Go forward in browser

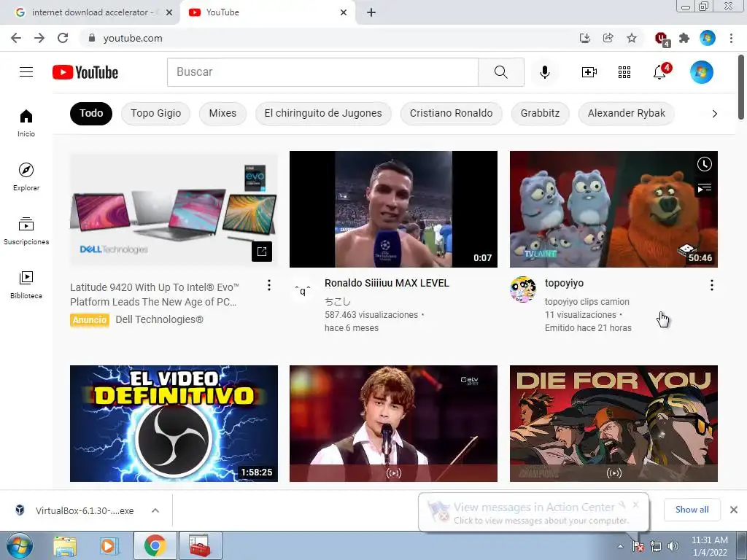(x=39, y=38)
